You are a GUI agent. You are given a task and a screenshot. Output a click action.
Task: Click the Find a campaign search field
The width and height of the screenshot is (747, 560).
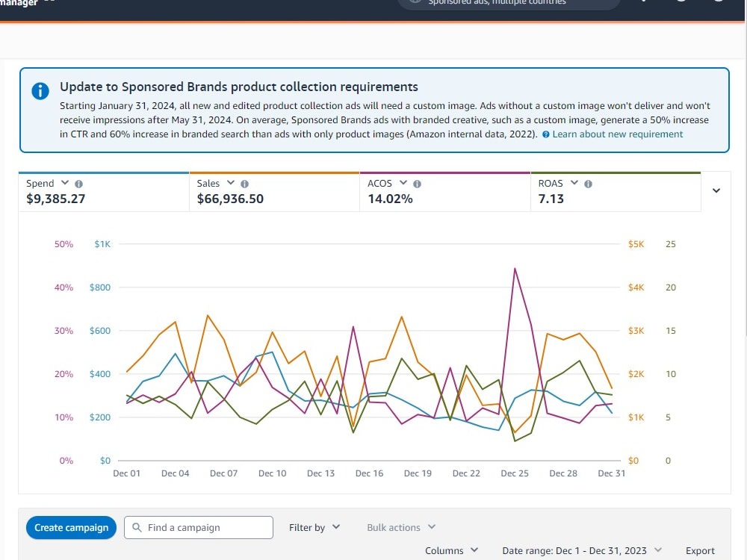click(x=199, y=528)
